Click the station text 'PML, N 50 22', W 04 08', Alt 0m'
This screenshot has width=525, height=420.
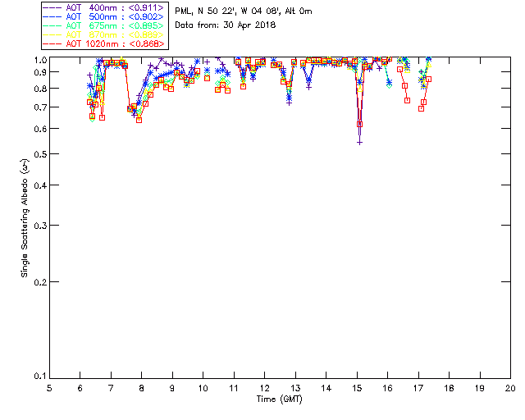pyautogui.click(x=244, y=11)
